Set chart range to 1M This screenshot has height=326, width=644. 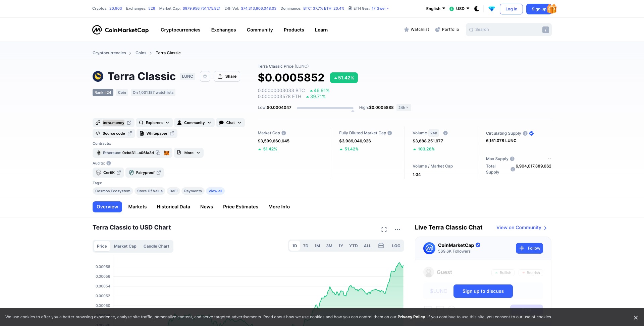pyautogui.click(x=317, y=246)
